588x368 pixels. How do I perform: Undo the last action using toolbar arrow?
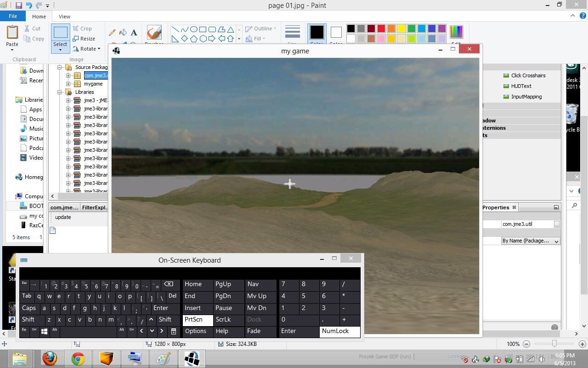click(x=29, y=6)
